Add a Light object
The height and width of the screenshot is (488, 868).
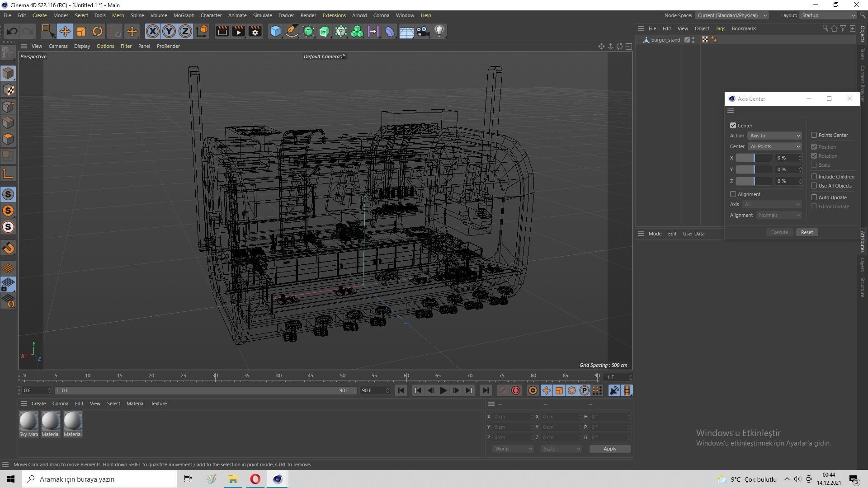click(439, 31)
